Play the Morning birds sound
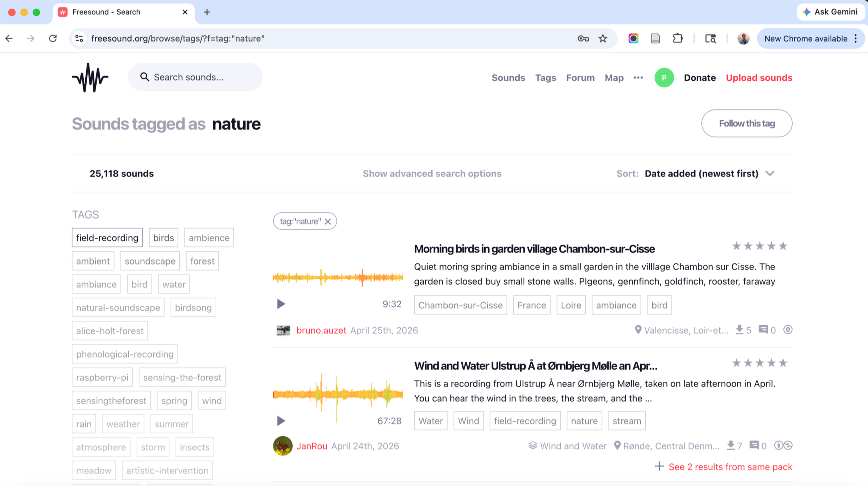The image size is (868, 486). (x=281, y=304)
